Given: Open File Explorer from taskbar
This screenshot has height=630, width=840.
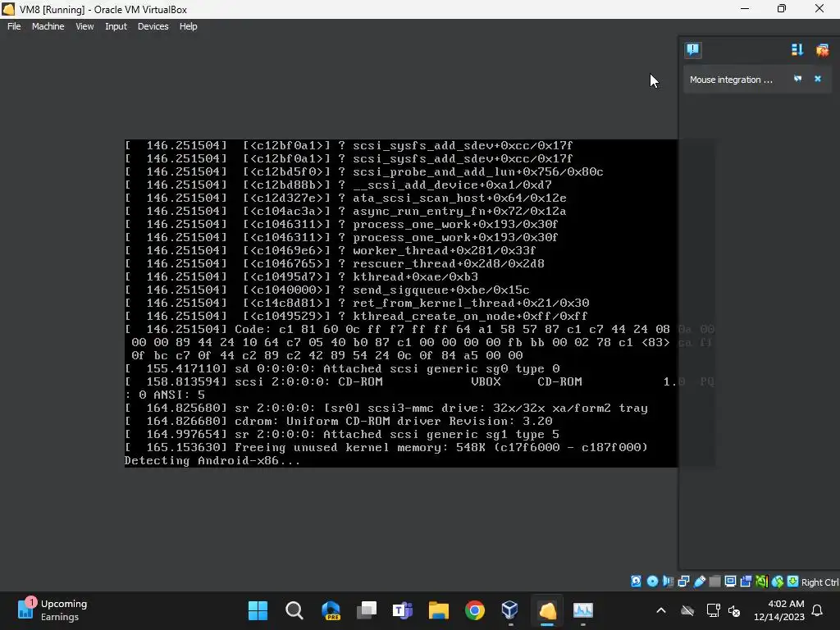Looking at the screenshot, I should (439, 610).
